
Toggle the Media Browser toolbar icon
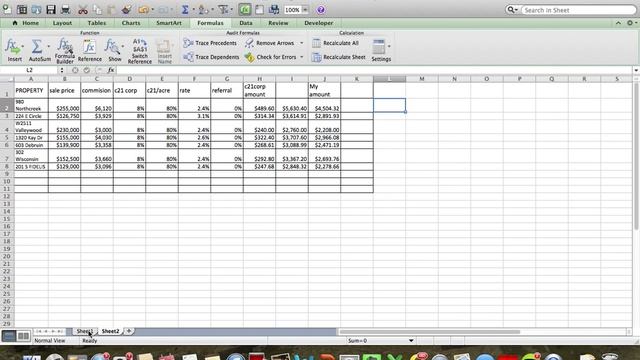tap(274, 9)
